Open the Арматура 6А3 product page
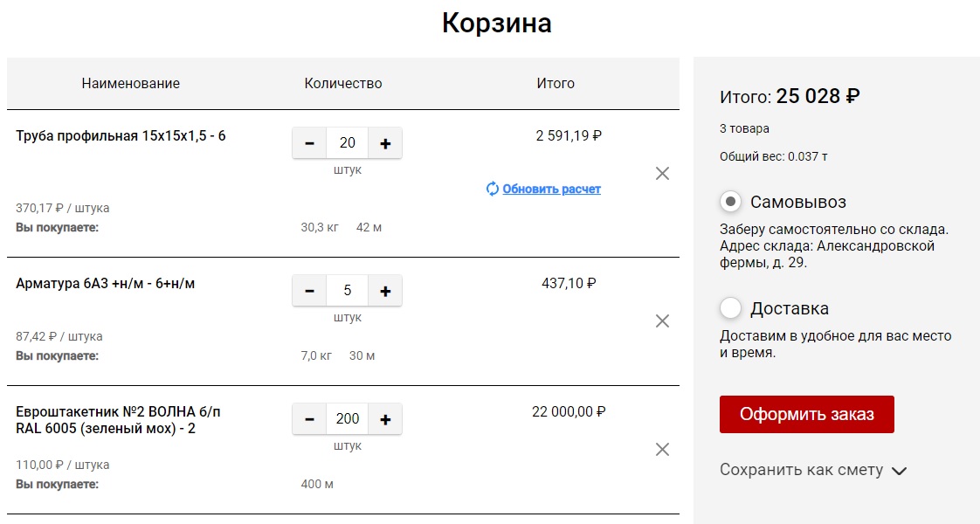Viewport: 980px width, 524px height. (x=105, y=282)
